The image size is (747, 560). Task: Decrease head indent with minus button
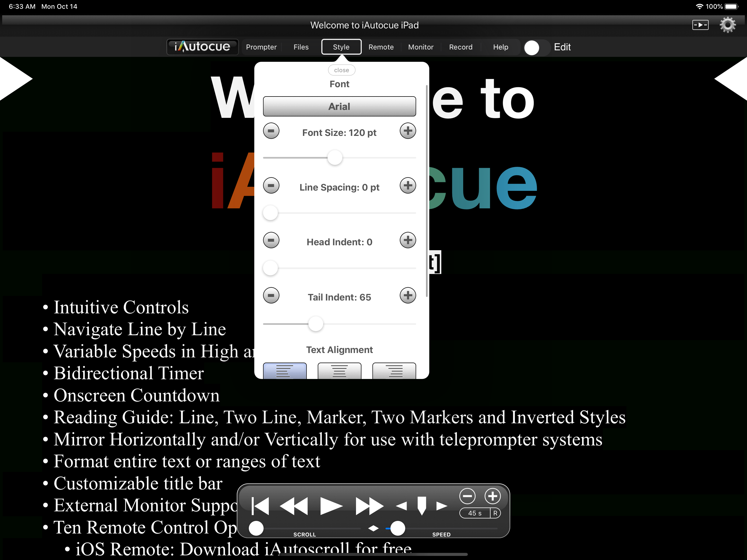271,240
